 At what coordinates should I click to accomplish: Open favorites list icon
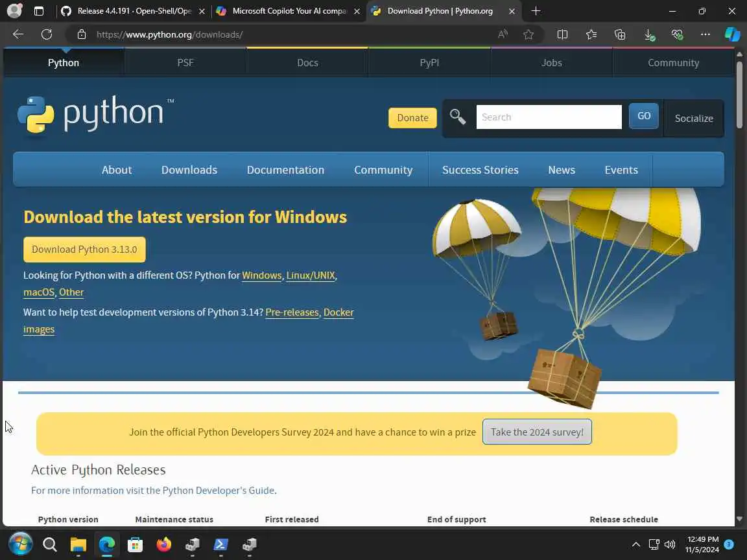(x=591, y=34)
